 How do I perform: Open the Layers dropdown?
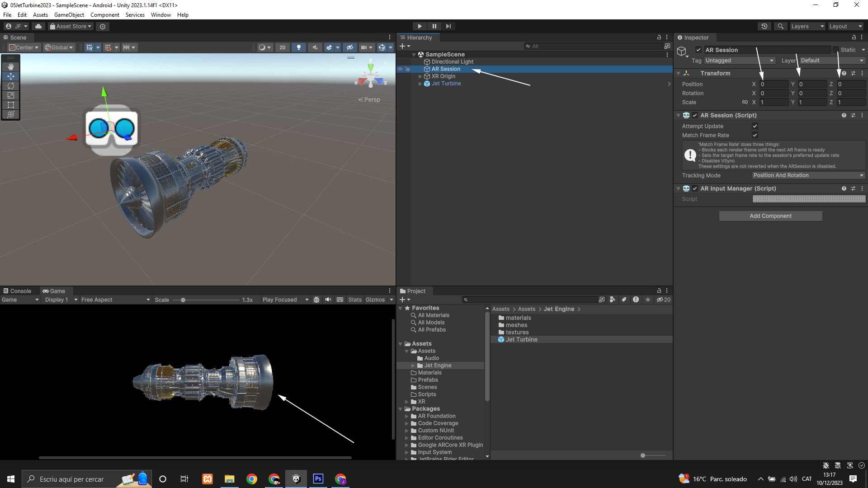click(807, 26)
